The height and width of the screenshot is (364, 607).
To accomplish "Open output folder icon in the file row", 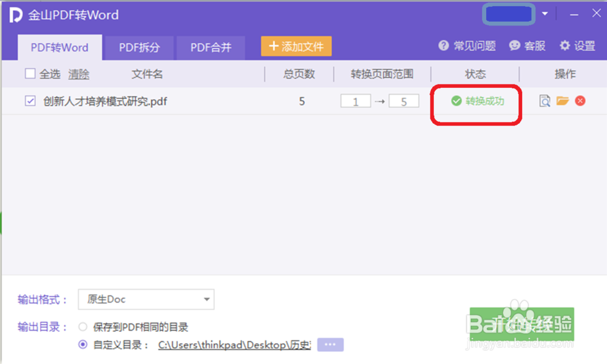I will tap(563, 101).
